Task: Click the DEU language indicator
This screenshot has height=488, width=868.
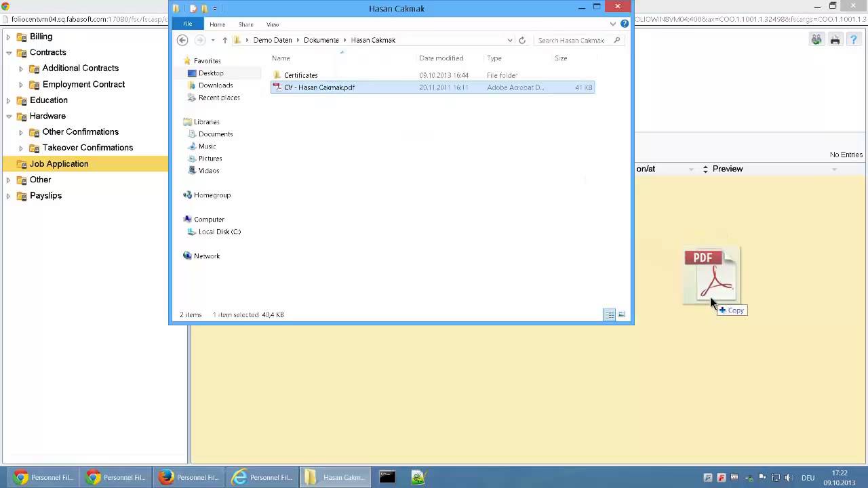Action: [808, 478]
